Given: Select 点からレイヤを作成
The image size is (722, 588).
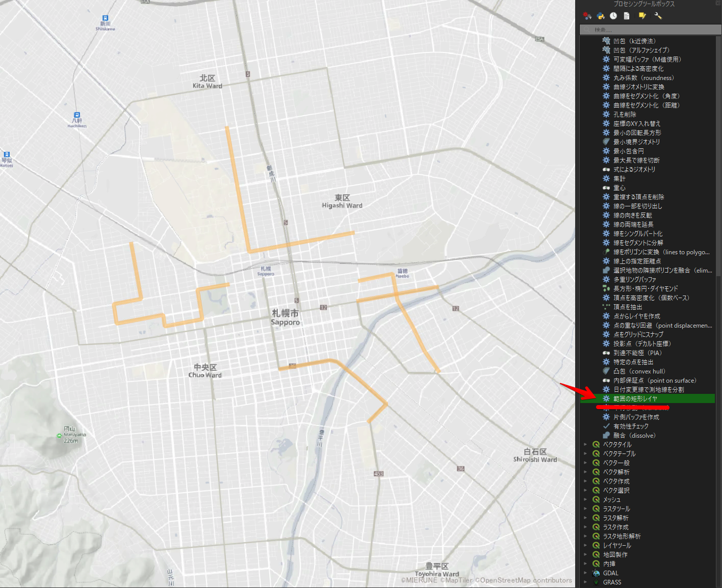Looking at the screenshot, I should pos(637,316).
